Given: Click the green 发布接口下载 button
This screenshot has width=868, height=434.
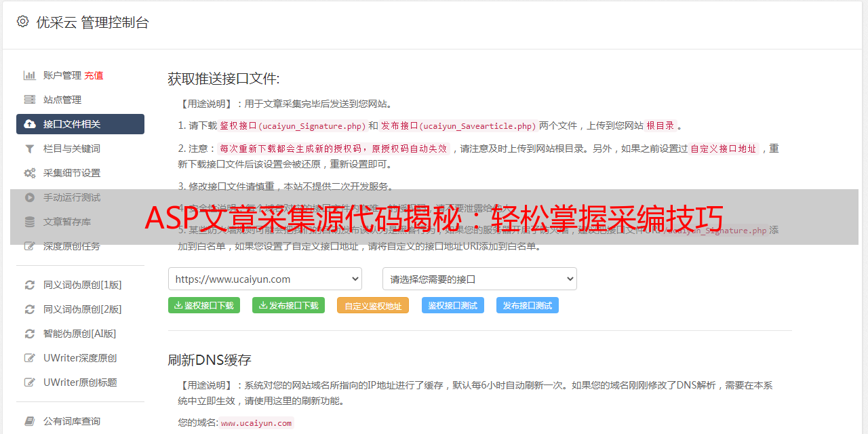Looking at the screenshot, I should (288, 305).
